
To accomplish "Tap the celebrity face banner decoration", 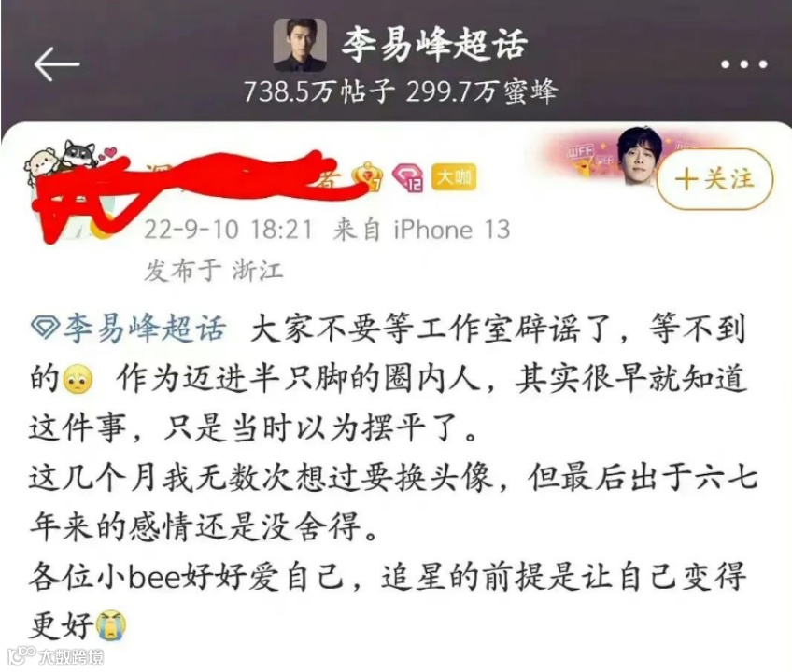I will tap(640, 156).
